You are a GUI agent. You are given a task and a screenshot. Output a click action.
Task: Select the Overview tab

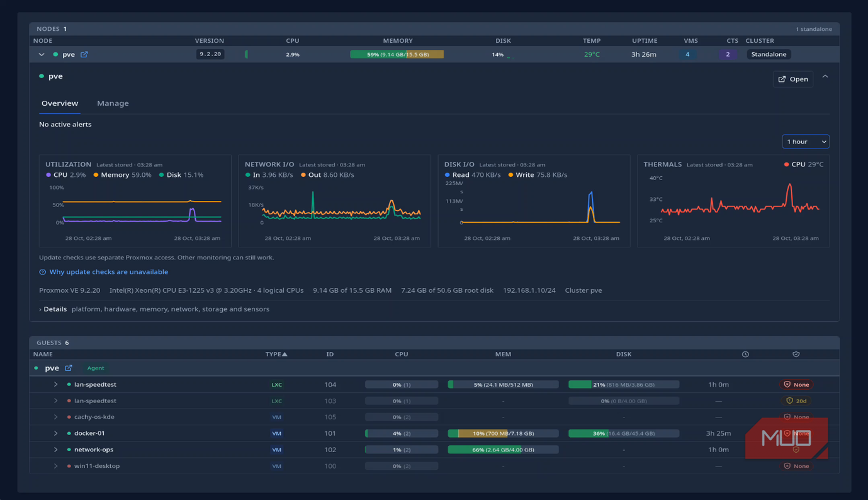60,103
